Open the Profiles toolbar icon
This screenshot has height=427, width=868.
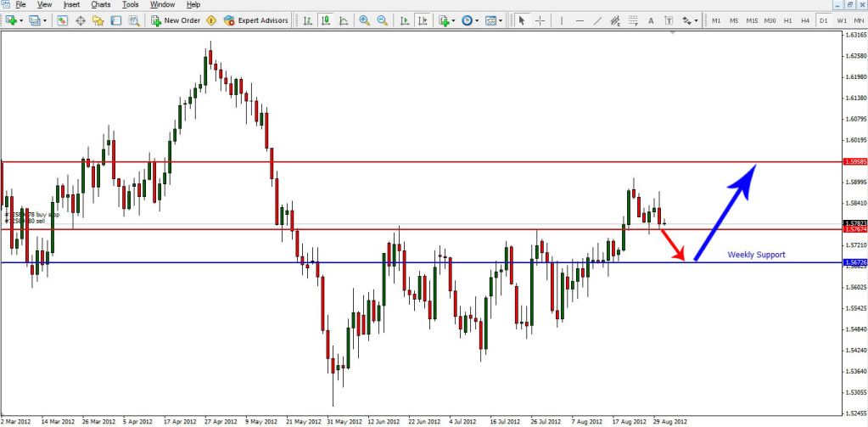click(x=35, y=20)
